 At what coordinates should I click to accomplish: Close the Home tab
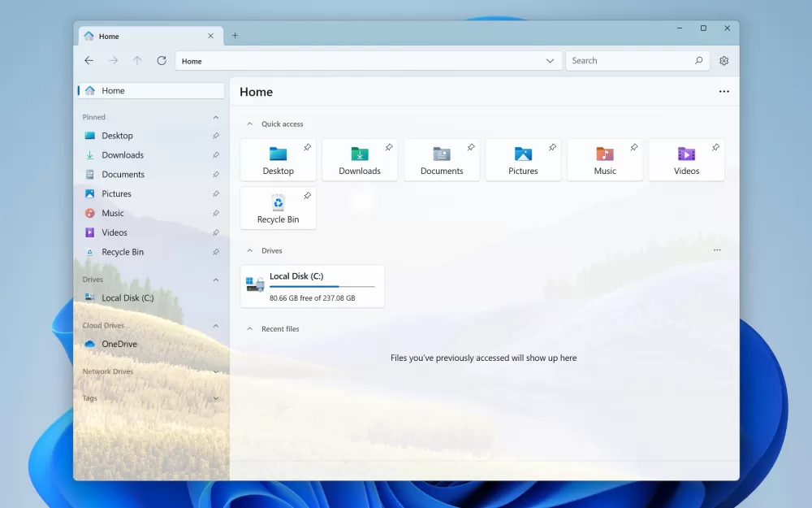click(x=210, y=36)
